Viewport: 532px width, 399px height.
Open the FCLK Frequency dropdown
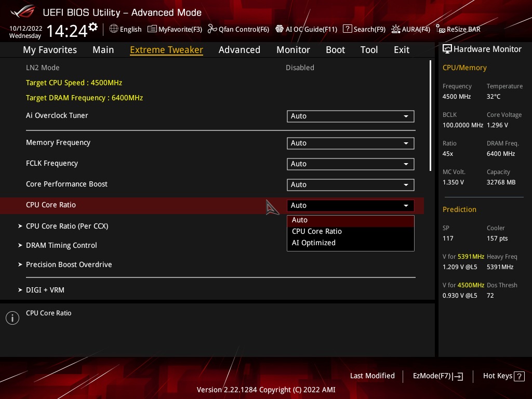click(x=351, y=164)
